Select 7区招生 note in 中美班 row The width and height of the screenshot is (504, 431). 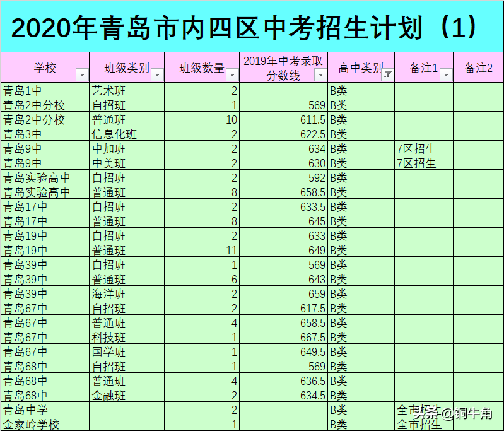point(424,163)
